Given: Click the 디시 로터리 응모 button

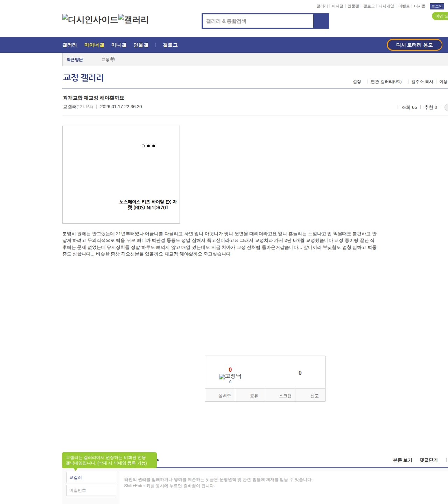Looking at the screenshot, I should tap(414, 45).
